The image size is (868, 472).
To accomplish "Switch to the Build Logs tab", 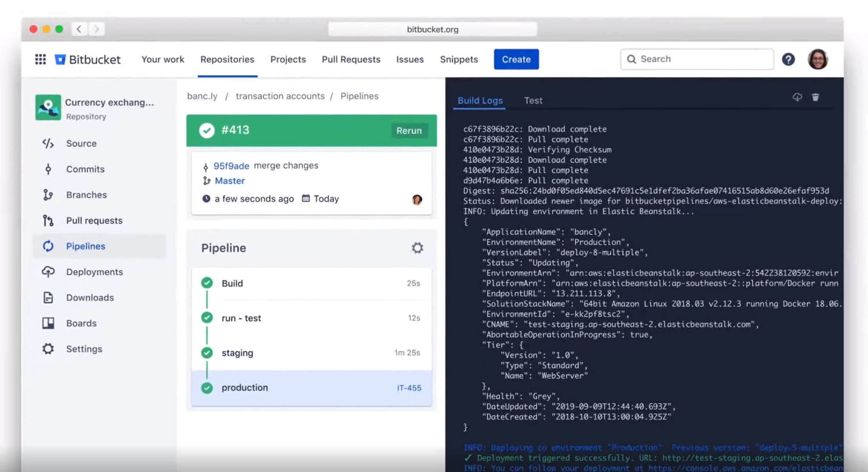I will 480,101.
